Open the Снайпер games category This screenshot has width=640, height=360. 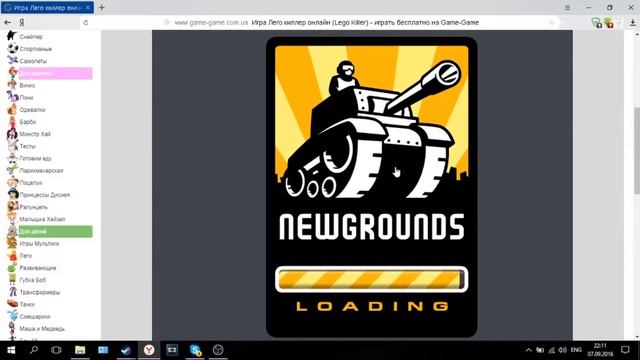pos(31,37)
